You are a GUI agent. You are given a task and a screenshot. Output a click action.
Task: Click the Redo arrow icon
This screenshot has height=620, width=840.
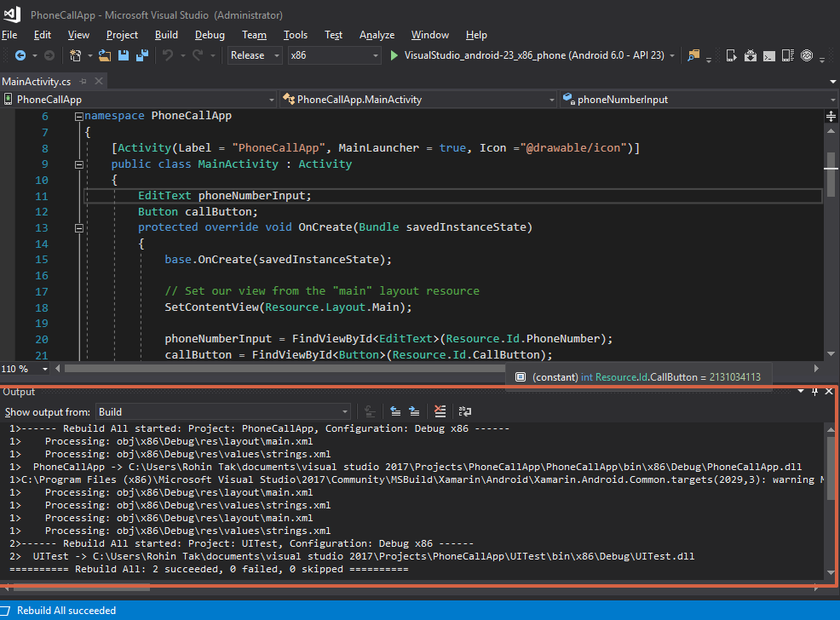pyautogui.click(x=198, y=55)
